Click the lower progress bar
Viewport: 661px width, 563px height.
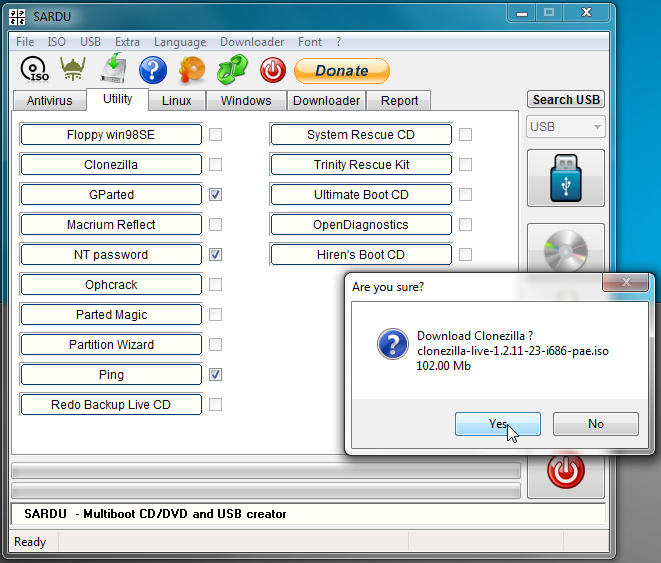coord(266,491)
